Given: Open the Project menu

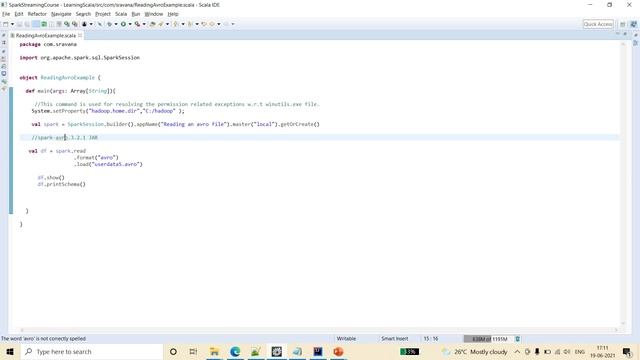Looking at the screenshot, I should (103, 14).
